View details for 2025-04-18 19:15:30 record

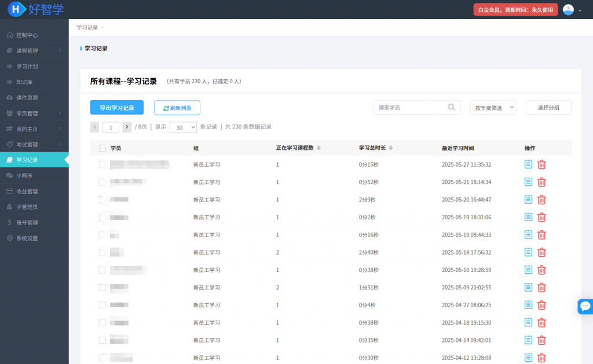click(528, 322)
